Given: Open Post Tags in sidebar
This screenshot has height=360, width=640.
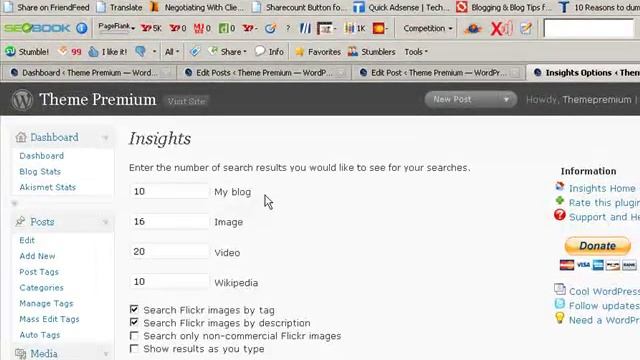Looking at the screenshot, I should click(x=39, y=272).
